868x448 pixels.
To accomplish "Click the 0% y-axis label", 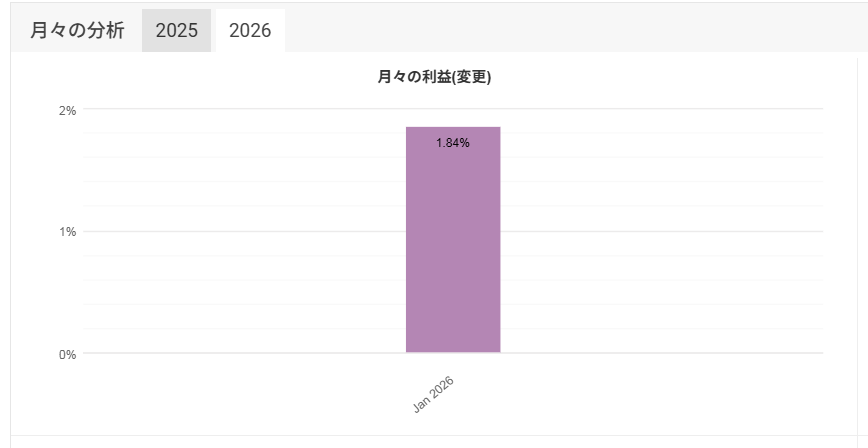I will pyautogui.click(x=67, y=354).
